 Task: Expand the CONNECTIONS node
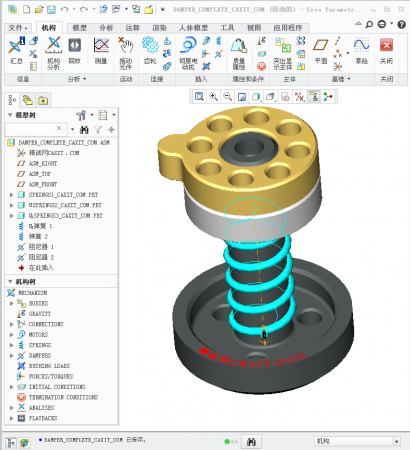click(x=11, y=324)
